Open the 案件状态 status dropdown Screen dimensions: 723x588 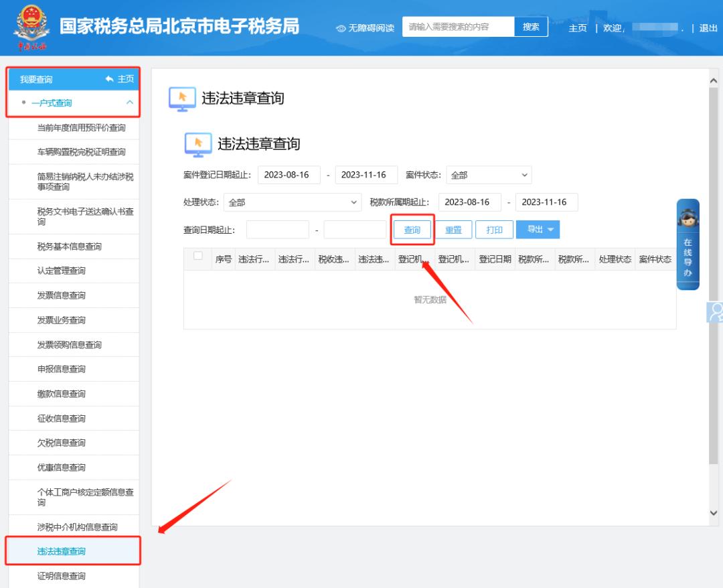tap(489, 175)
